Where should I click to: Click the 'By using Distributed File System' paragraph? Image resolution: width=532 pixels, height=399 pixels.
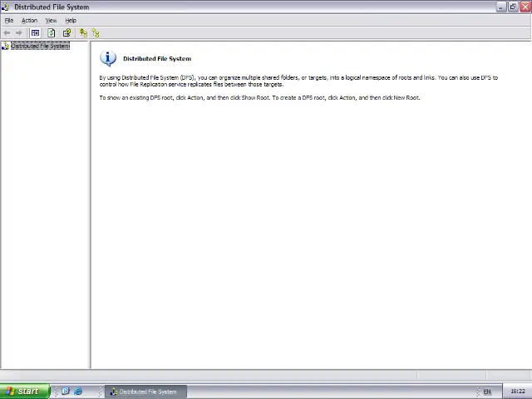[298, 81]
